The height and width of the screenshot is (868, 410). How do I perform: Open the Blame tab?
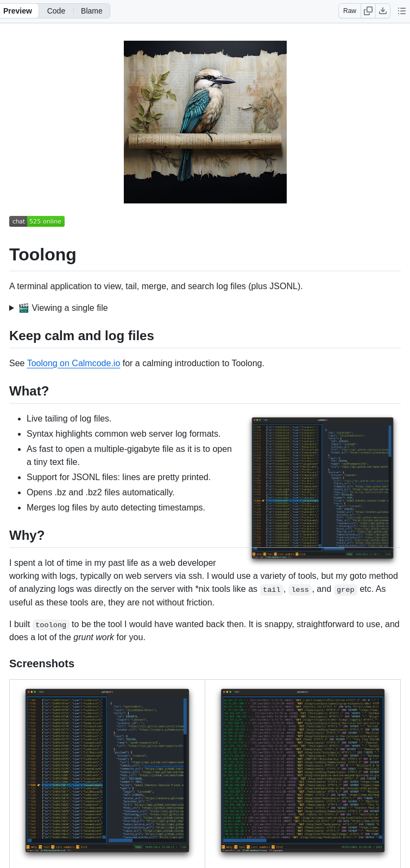92,11
